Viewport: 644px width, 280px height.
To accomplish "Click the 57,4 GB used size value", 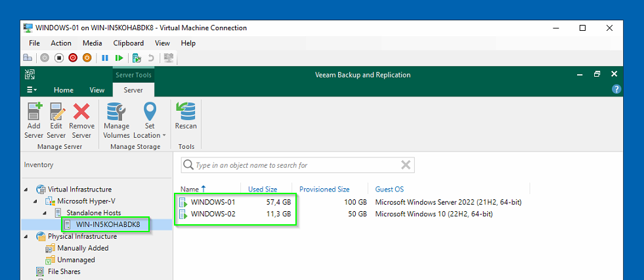I will (278, 202).
